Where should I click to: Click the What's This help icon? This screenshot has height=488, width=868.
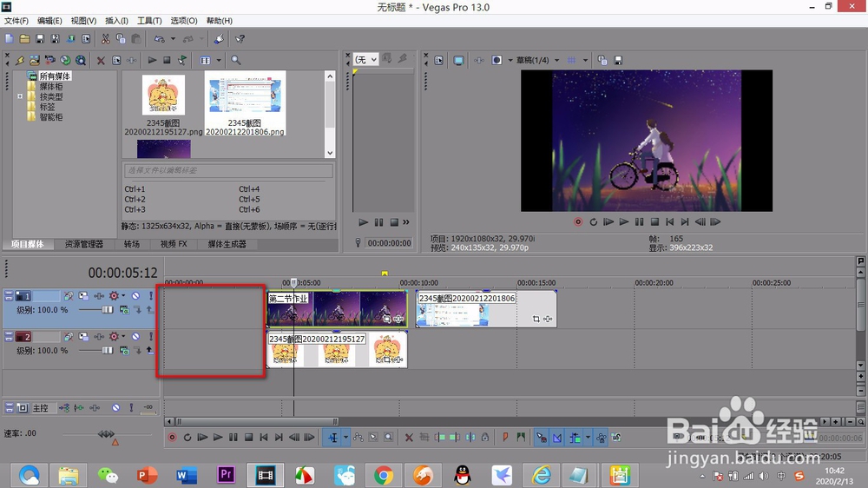[x=240, y=39]
